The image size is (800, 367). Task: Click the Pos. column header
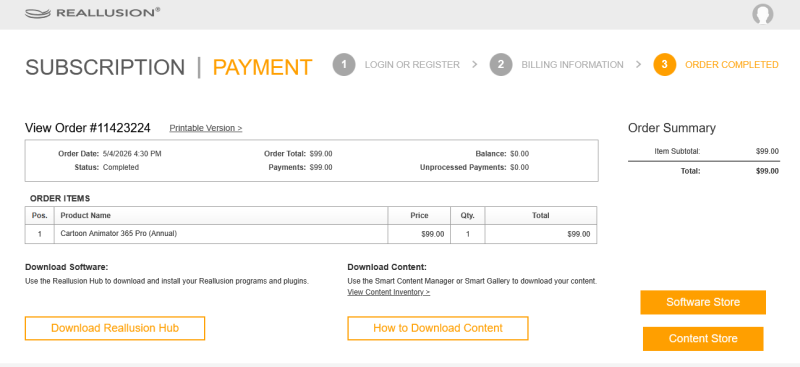(x=40, y=215)
